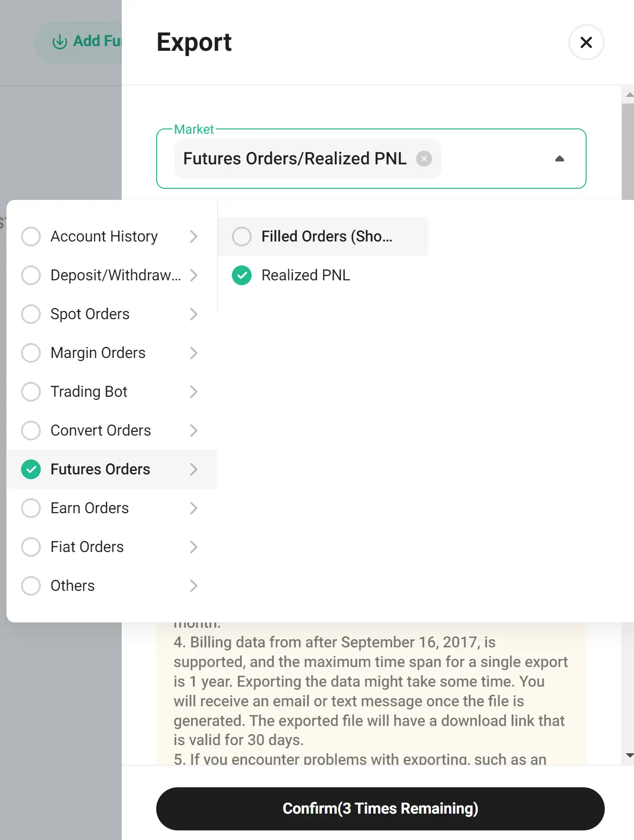This screenshot has width=634, height=840.
Task: Select the Account History radio button
Action: pos(31,236)
